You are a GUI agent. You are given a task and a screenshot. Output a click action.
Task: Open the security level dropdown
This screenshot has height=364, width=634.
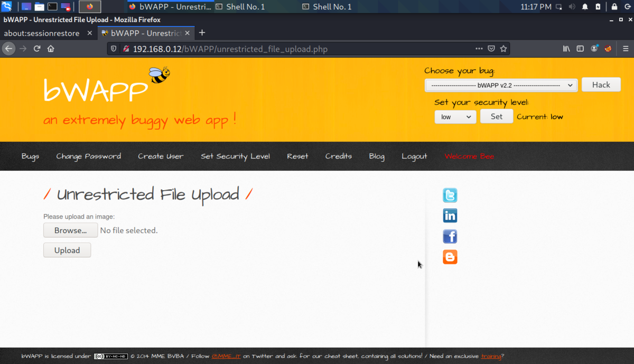(x=455, y=117)
